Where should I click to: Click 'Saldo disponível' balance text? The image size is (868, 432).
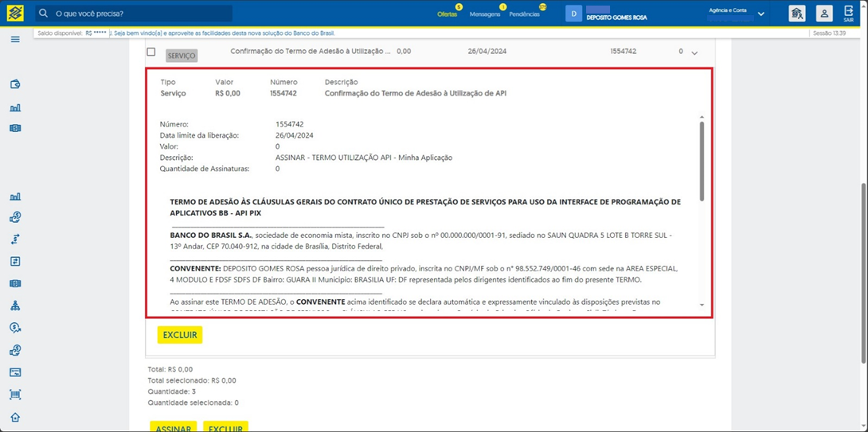(72, 33)
